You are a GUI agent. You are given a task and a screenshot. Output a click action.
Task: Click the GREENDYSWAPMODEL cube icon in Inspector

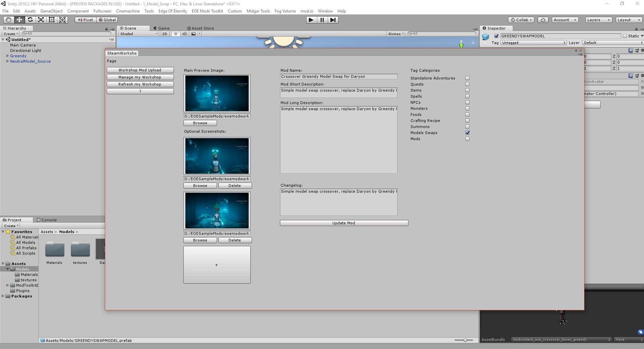point(486,37)
